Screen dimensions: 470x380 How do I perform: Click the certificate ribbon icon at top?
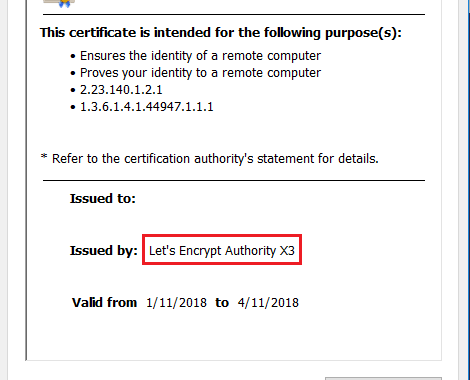(x=59, y=3)
